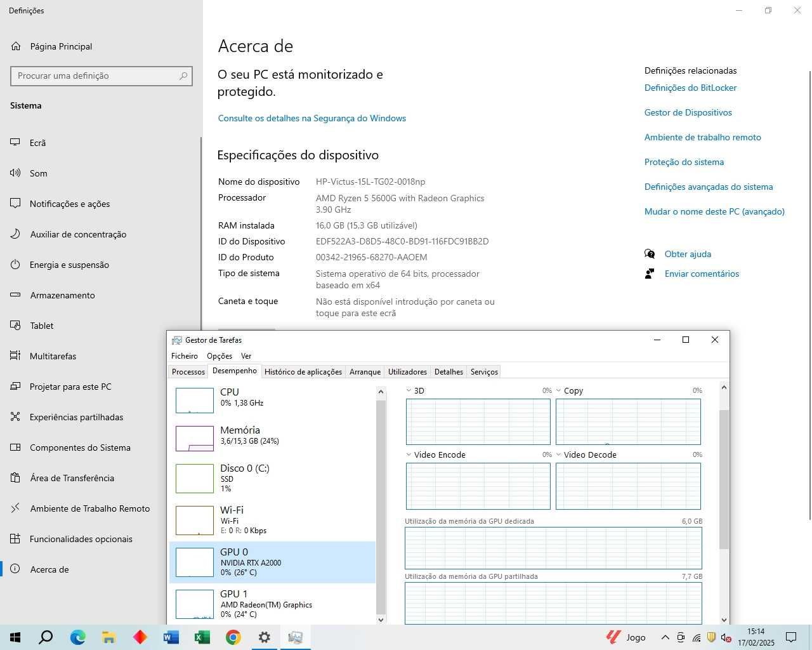Open File Explorer from taskbar
The width and height of the screenshot is (812, 650).
coord(108,637)
